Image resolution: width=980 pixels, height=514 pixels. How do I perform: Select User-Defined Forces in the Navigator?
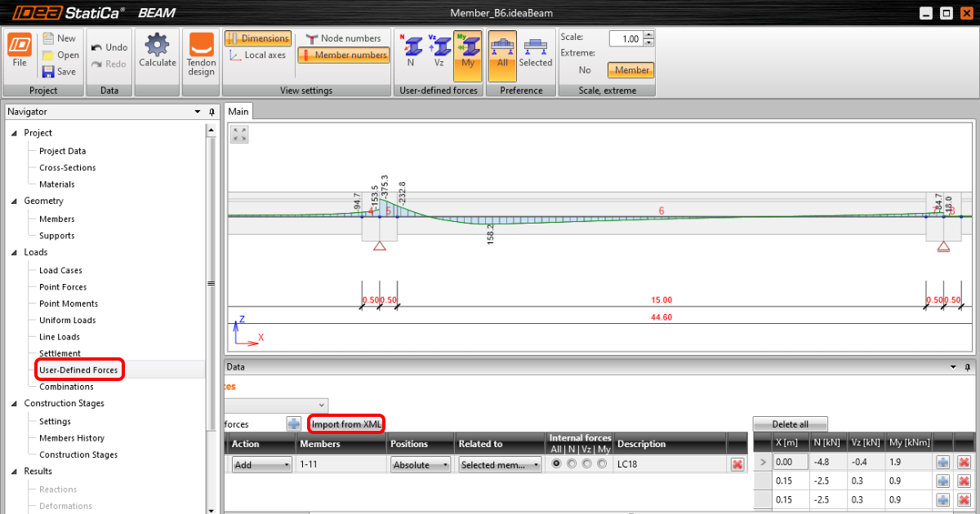(x=78, y=369)
